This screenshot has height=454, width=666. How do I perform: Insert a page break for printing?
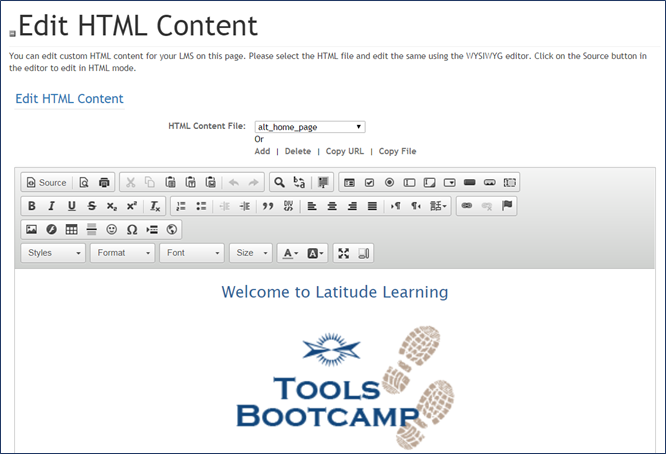tap(152, 229)
